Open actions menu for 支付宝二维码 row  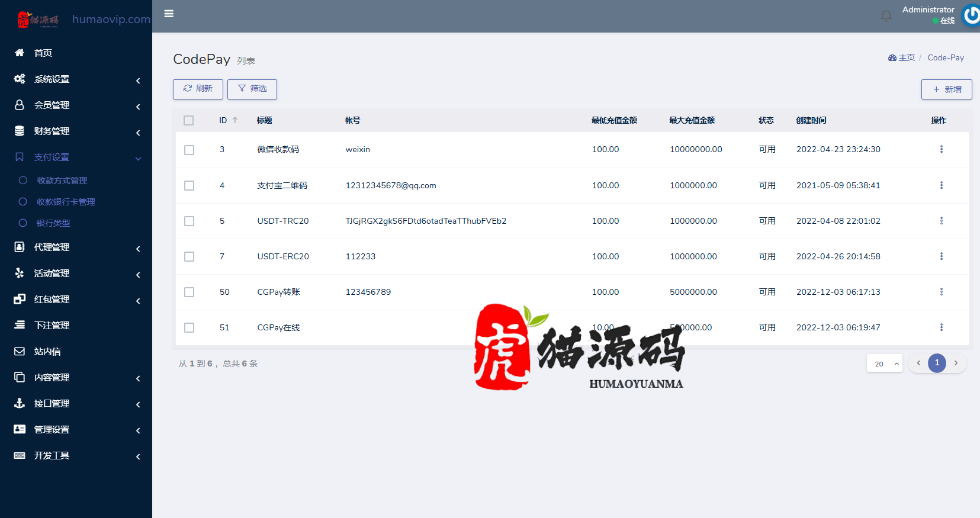point(941,185)
